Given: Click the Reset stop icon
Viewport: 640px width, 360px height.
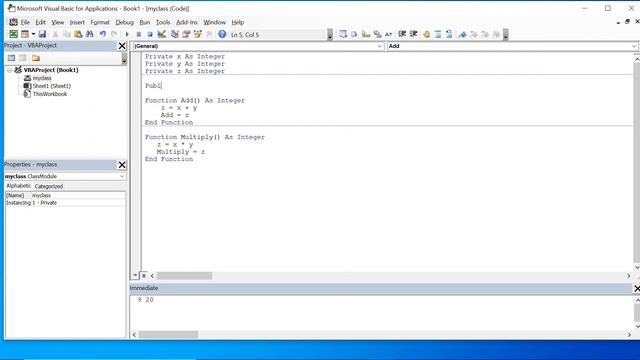Looking at the screenshot, I should tap(150, 34).
